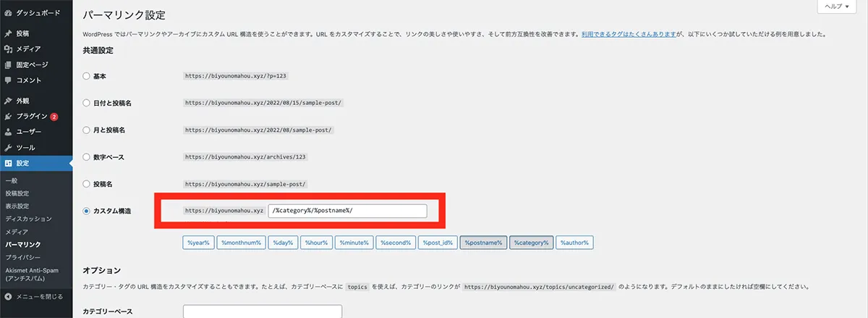Screen dimensions: 868x318
Task: Click the カテゴリーベース input field
Action: [x=263, y=312]
